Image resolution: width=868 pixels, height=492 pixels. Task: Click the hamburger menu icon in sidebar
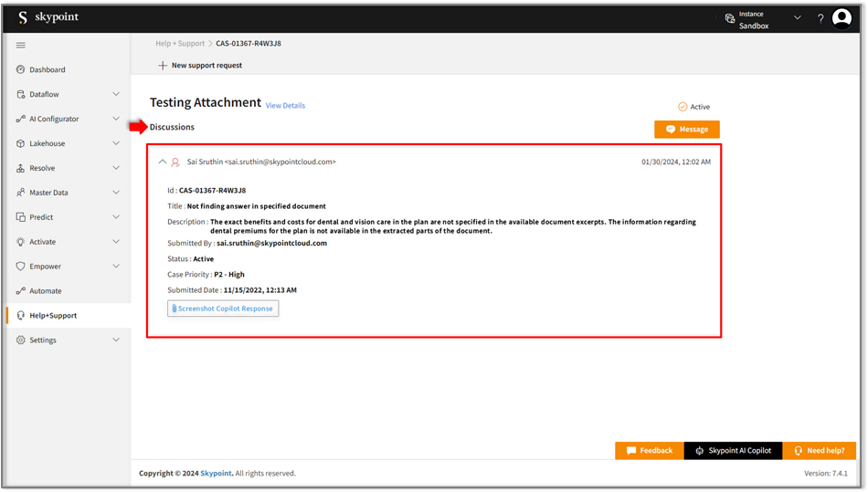[21, 45]
